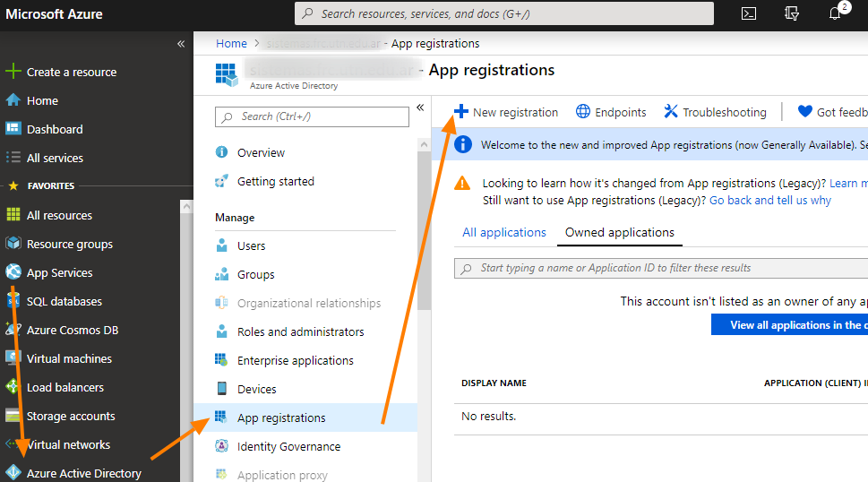This screenshot has width=868, height=482.
Task: Click the Manage section heading
Action: 235,218
